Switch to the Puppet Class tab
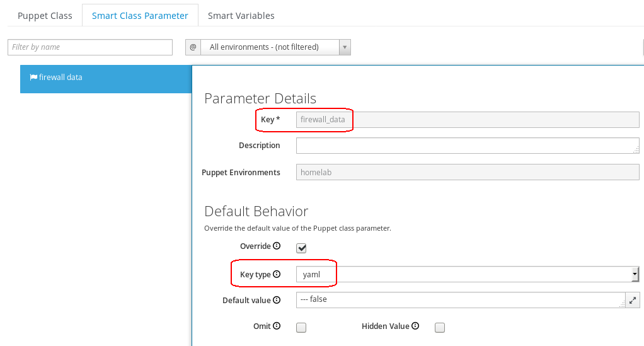Screen dimensions: 644x346 [x=45, y=16]
